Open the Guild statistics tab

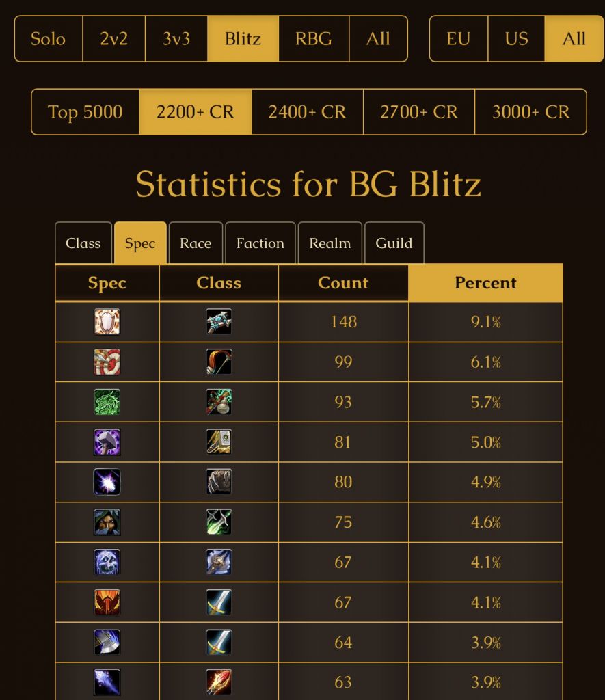(x=394, y=243)
